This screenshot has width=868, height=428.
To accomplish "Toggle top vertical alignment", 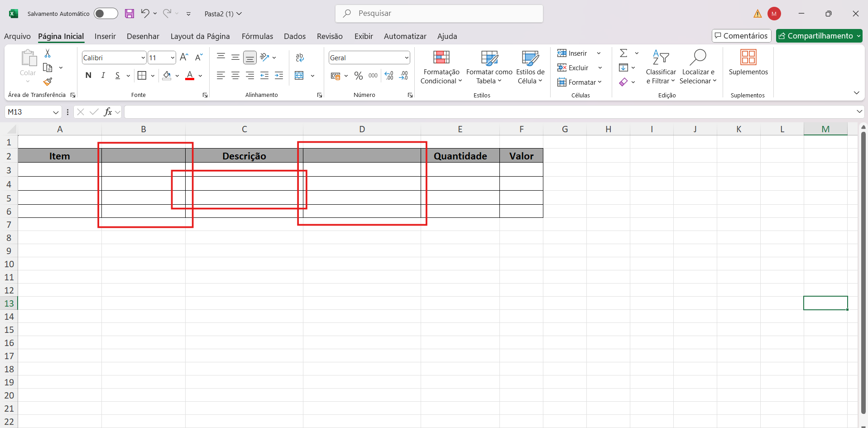I will 221,57.
